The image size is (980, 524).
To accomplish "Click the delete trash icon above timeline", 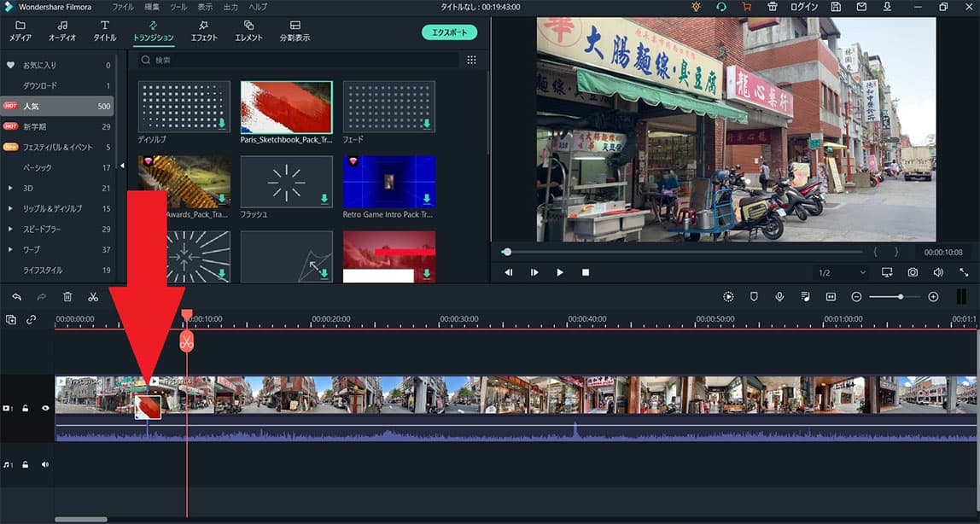I will 67,297.
